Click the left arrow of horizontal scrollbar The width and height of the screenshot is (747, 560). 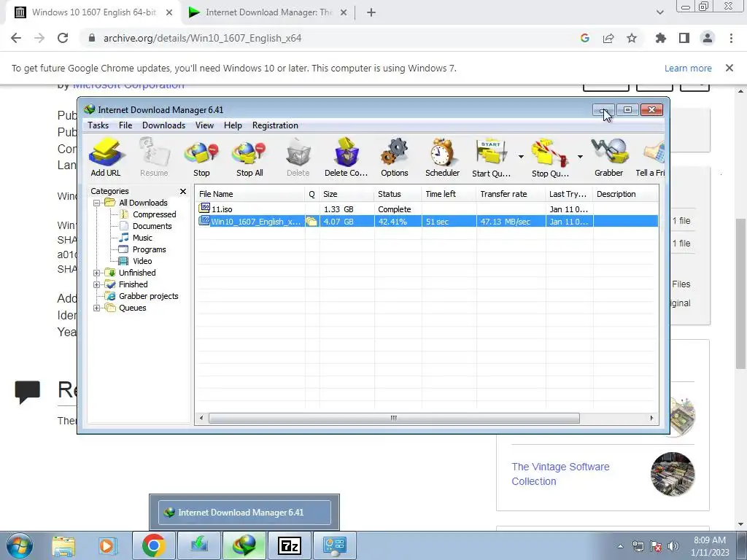coord(201,418)
